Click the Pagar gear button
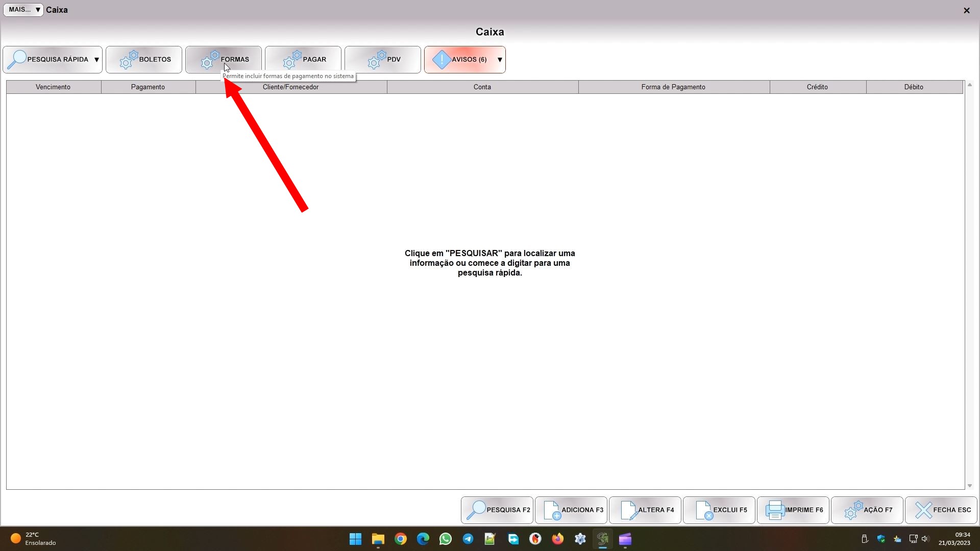 tap(303, 60)
